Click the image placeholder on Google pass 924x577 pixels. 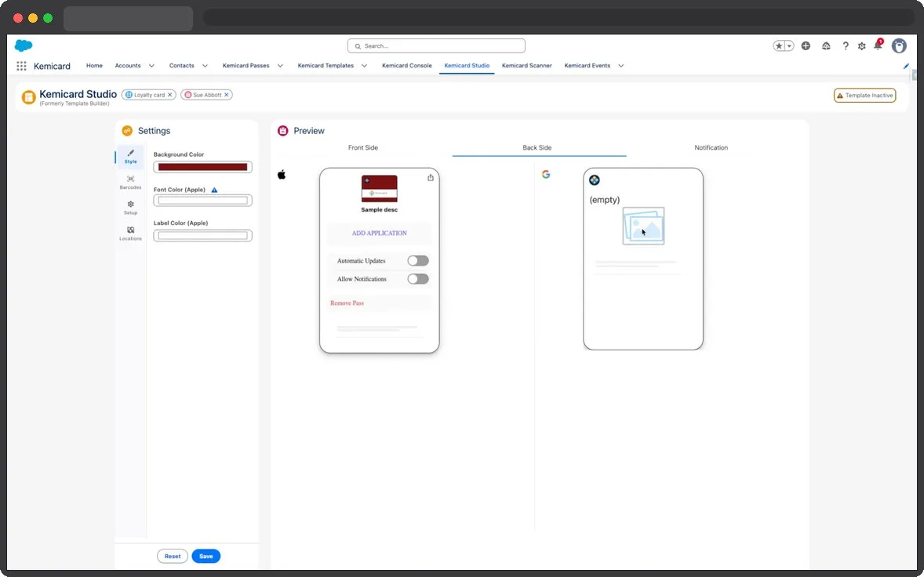643,226
